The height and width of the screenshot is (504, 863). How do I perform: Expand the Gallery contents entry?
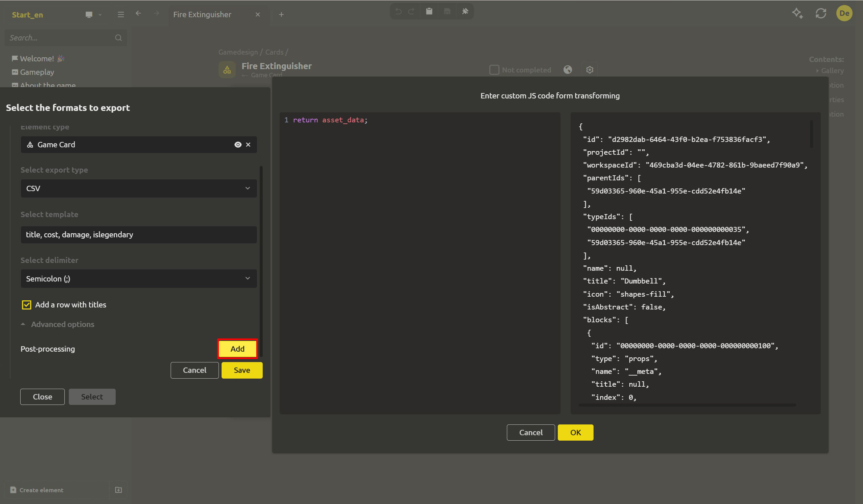point(830,70)
